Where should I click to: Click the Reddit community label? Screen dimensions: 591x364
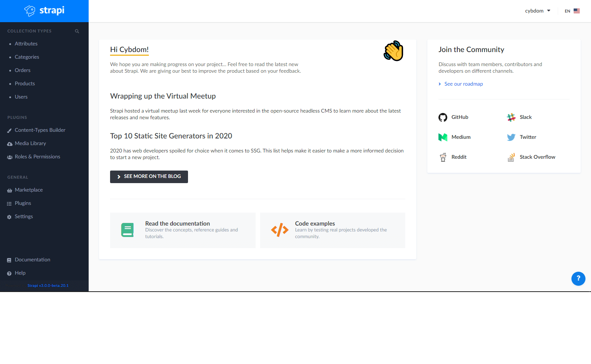459,157
